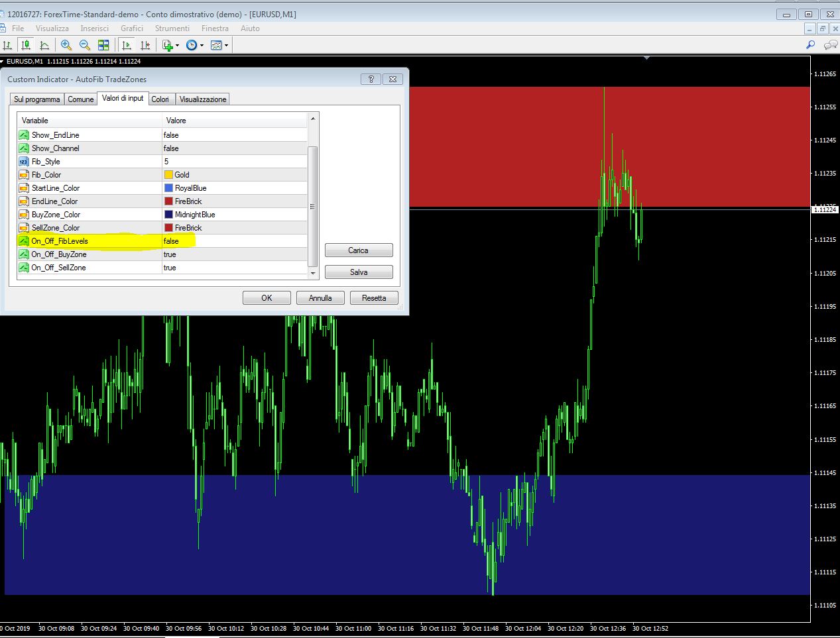Toggle chart auto scroll button

[127, 45]
